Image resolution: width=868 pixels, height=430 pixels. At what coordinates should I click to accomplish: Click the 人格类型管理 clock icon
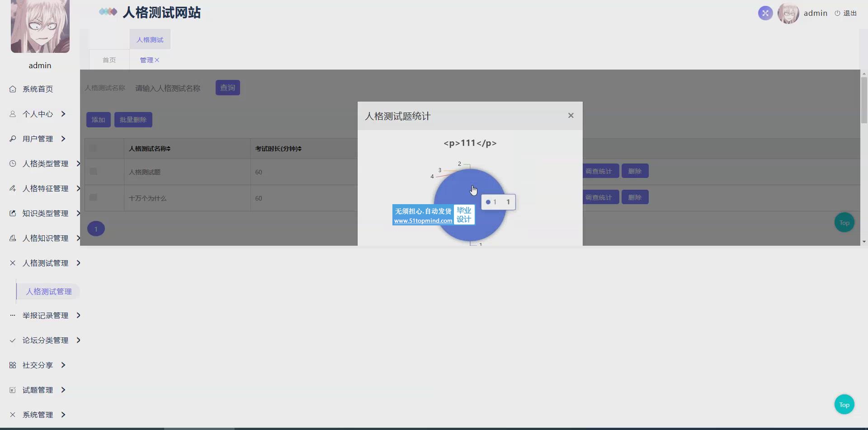(x=13, y=164)
